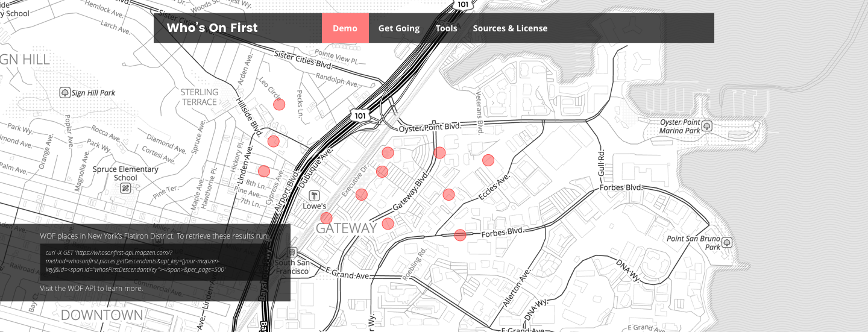Click the Sister Cities Blvd label
868x332 pixels.
pyautogui.click(x=303, y=60)
